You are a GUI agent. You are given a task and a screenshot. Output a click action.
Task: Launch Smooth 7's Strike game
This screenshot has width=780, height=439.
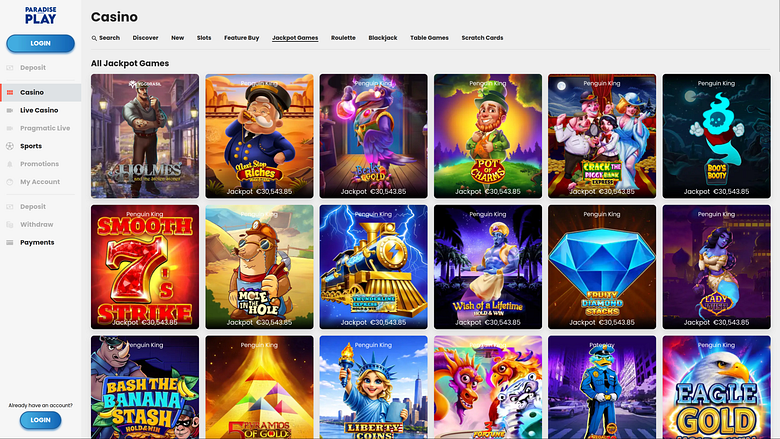coord(145,267)
